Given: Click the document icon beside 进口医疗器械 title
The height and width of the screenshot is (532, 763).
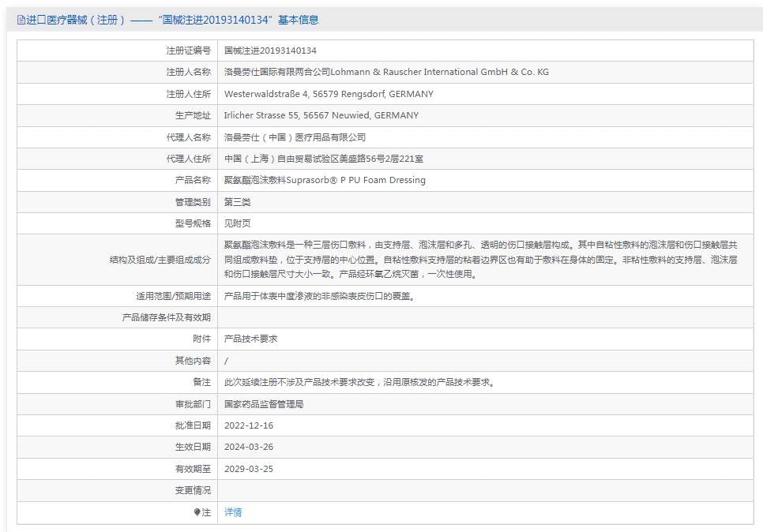Looking at the screenshot, I should pyautogui.click(x=21, y=20).
